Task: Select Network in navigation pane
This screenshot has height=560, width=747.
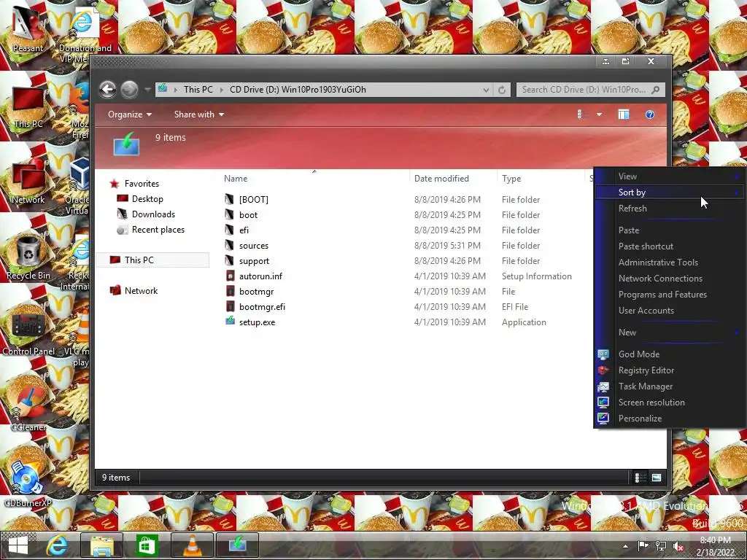Action: [141, 290]
